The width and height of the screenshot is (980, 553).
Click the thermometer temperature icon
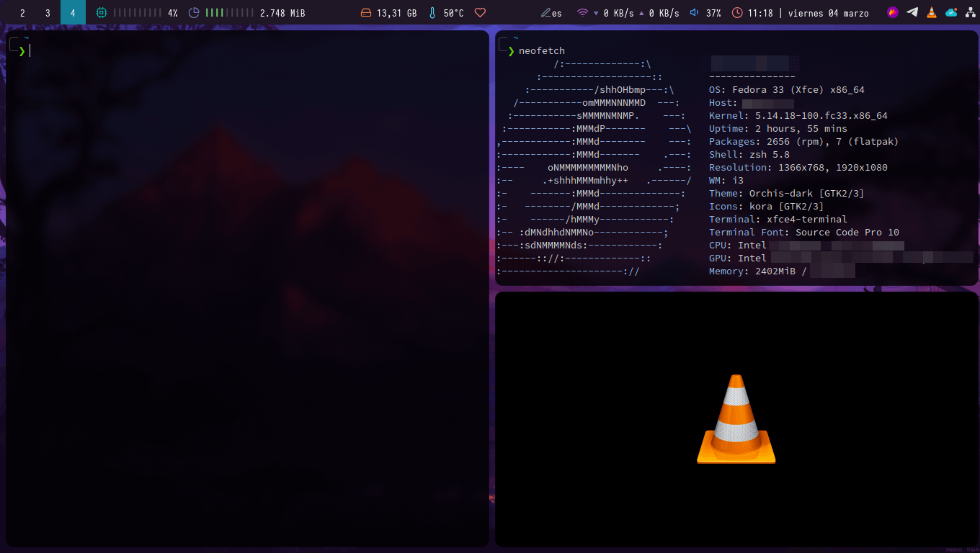[x=432, y=13]
